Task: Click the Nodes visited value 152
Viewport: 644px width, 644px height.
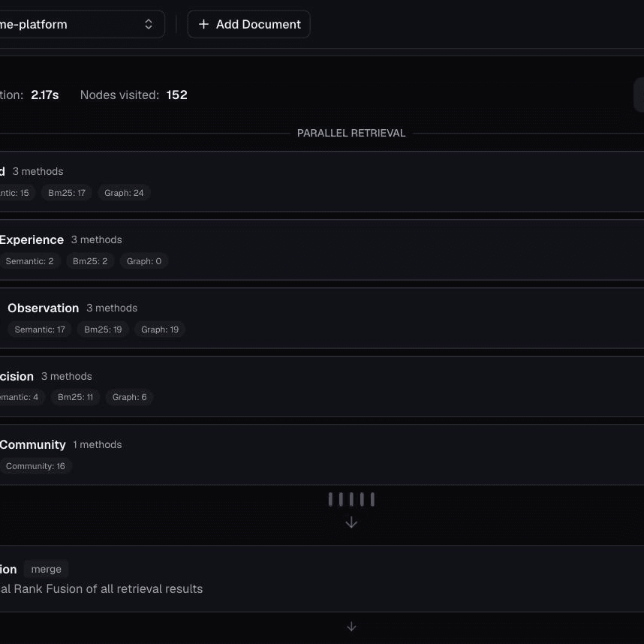Action: 177,95
